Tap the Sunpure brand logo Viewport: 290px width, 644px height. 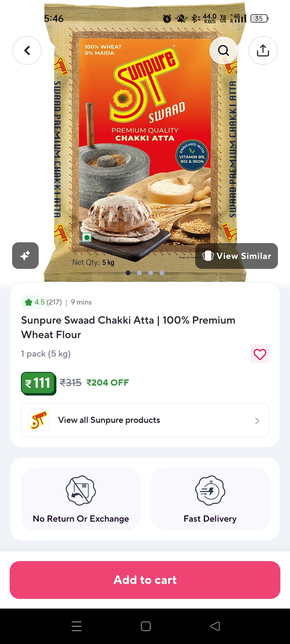pos(39,420)
